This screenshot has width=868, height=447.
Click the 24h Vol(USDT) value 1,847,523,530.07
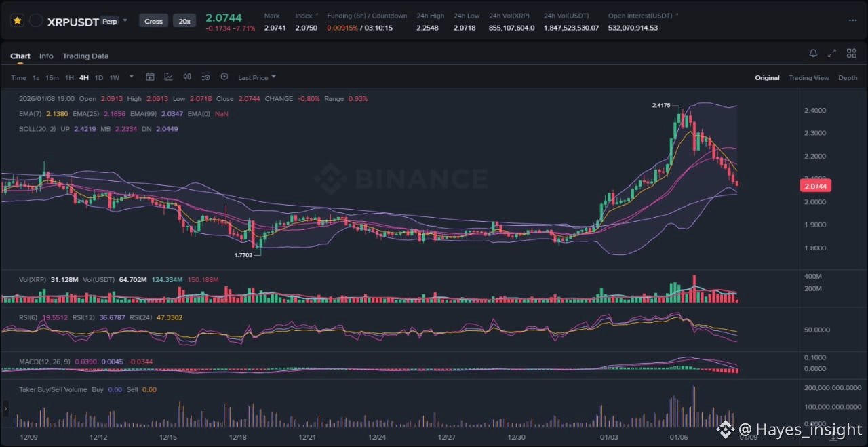(572, 28)
